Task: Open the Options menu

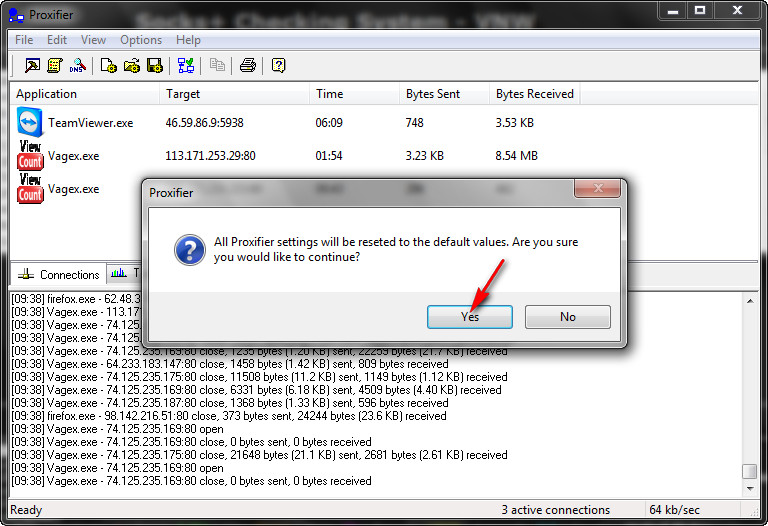Action: (x=141, y=40)
